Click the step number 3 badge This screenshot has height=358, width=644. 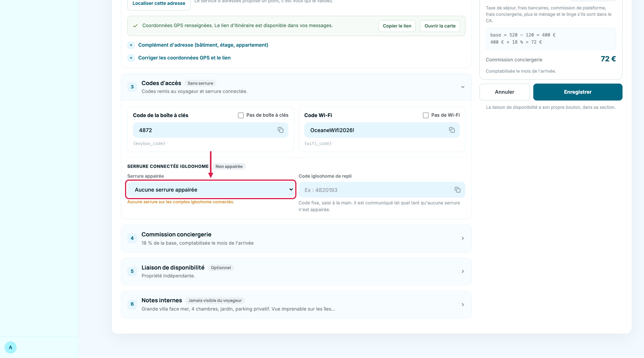(x=132, y=87)
